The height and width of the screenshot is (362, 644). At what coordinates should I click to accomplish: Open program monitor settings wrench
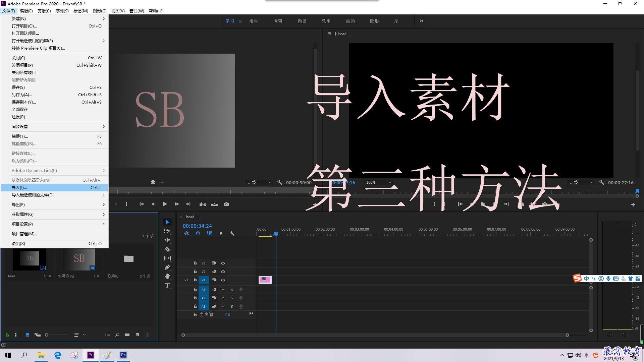tap(602, 182)
